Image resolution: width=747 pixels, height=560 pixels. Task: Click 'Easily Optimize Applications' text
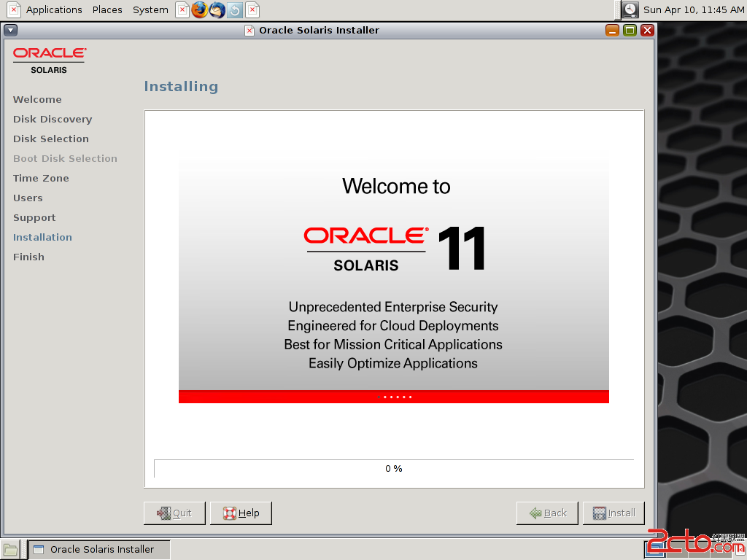[393, 363]
